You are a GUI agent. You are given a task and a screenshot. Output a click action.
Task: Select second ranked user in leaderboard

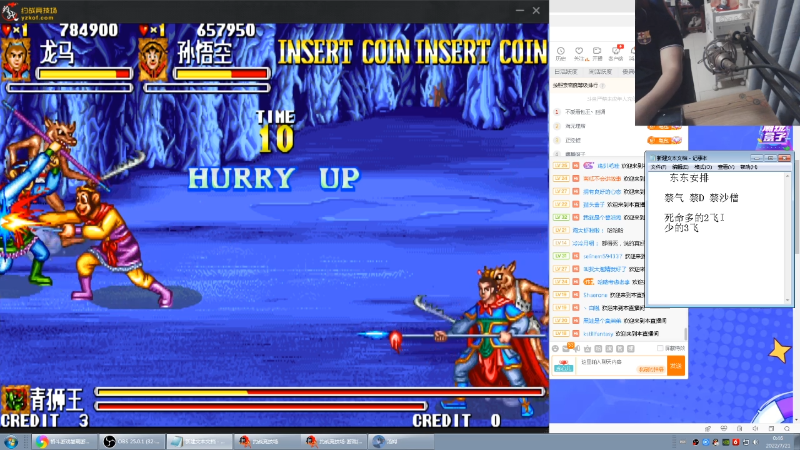click(x=576, y=126)
